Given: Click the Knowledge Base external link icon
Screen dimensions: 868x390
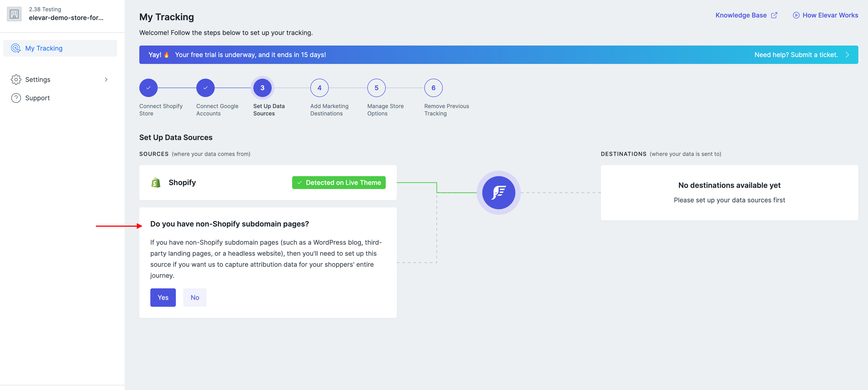Looking at the screenshot, I should [x=774, y=15].
